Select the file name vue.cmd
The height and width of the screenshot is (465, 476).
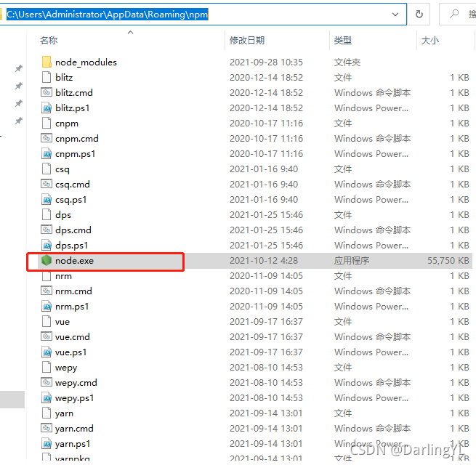73,337
